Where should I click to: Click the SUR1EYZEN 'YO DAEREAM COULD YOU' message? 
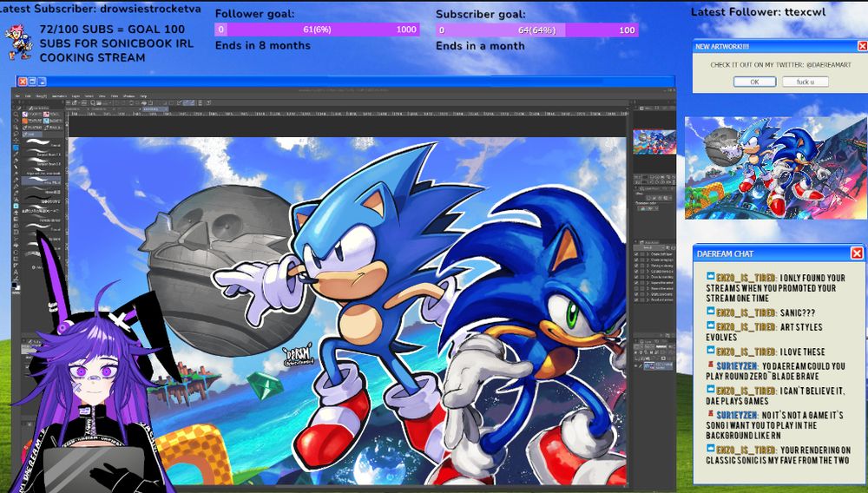(x=775, y=371)
